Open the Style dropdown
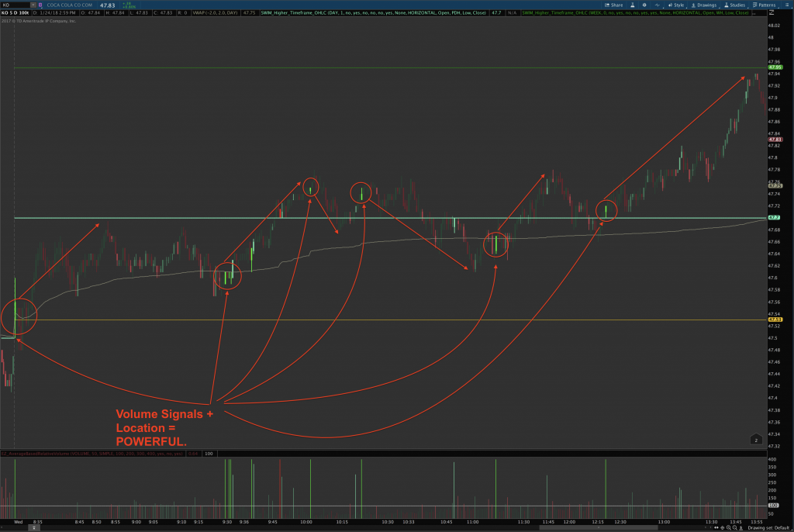Screen dimensions: 794x532 pyautogui.click(x=677, y=5)
